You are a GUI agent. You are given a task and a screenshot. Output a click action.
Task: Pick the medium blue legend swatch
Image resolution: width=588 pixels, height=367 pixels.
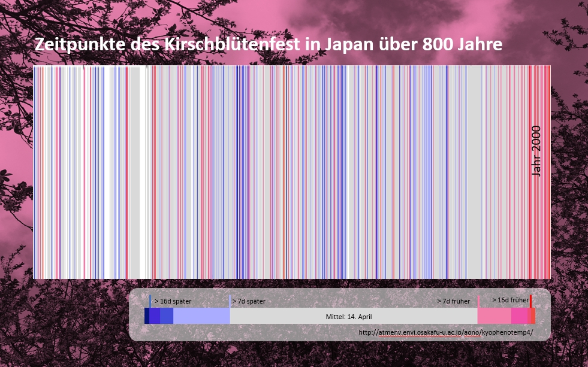(167, 316)
